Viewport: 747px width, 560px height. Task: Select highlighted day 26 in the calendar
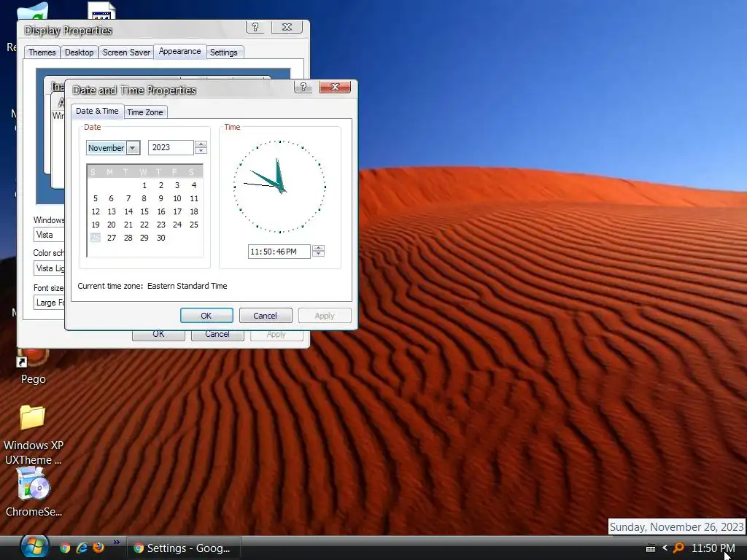tap(96, 238)
